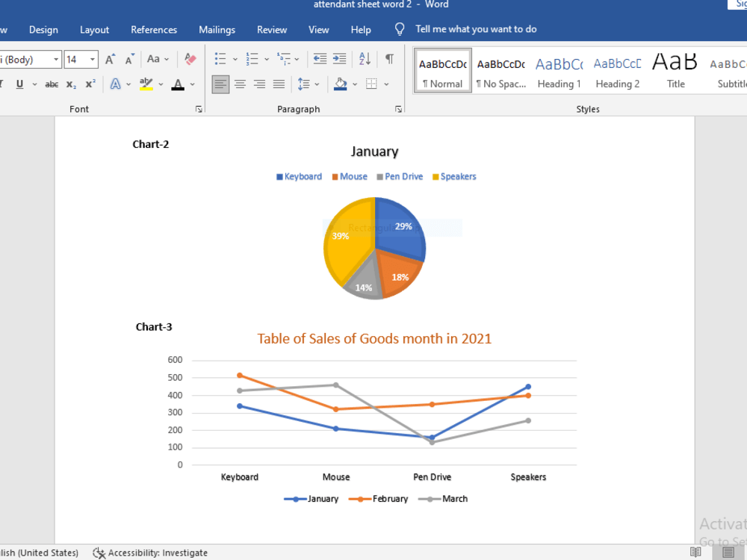Open the References tab
This screenshot has height=560, width=747.
click(x=154, y=30)
